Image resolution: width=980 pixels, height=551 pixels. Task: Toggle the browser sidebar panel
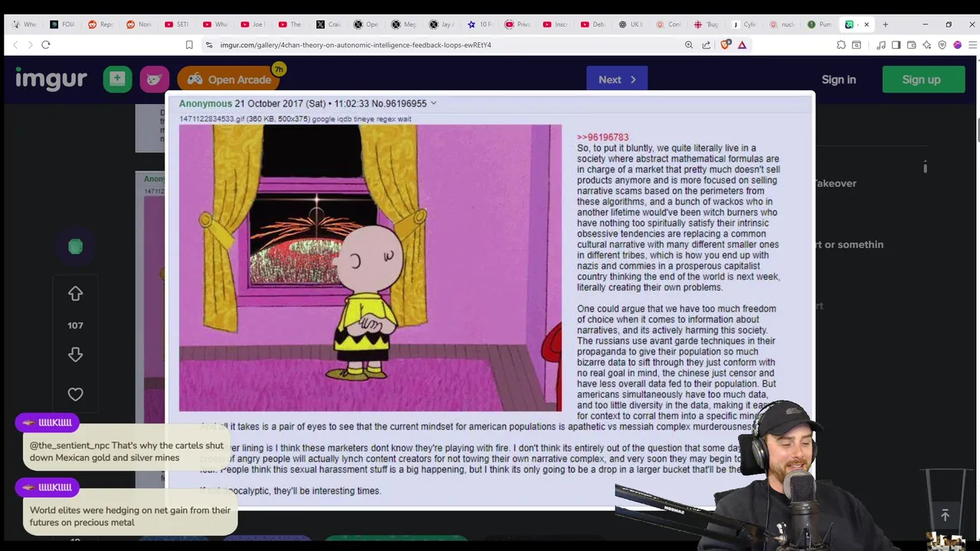pos(897,44)
